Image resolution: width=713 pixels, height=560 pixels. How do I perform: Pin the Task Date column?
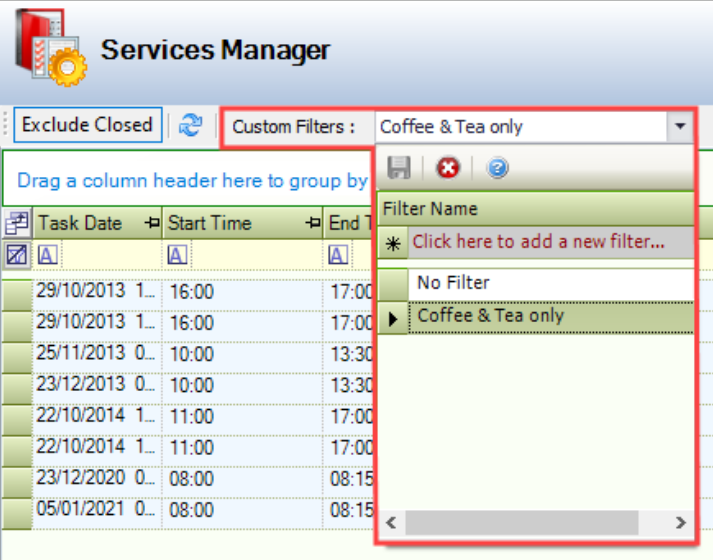click(152, 223)
